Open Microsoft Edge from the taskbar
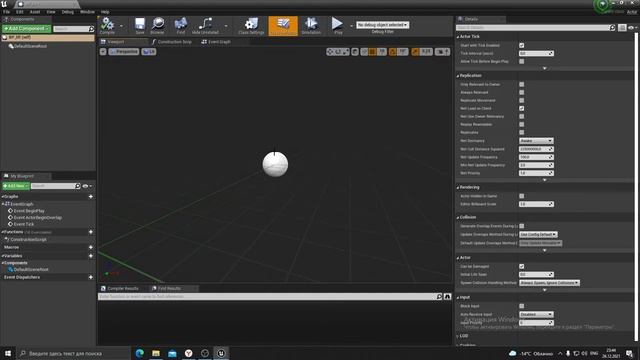The image size is (640, 360). pyautogui.click(x=140, y=353)
